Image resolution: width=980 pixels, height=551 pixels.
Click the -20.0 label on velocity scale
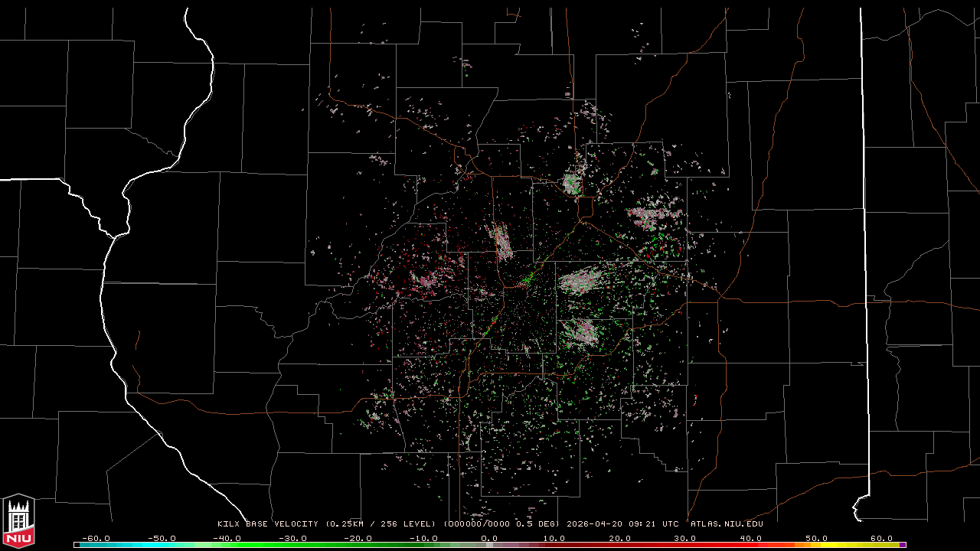click(x=357, y=538)
